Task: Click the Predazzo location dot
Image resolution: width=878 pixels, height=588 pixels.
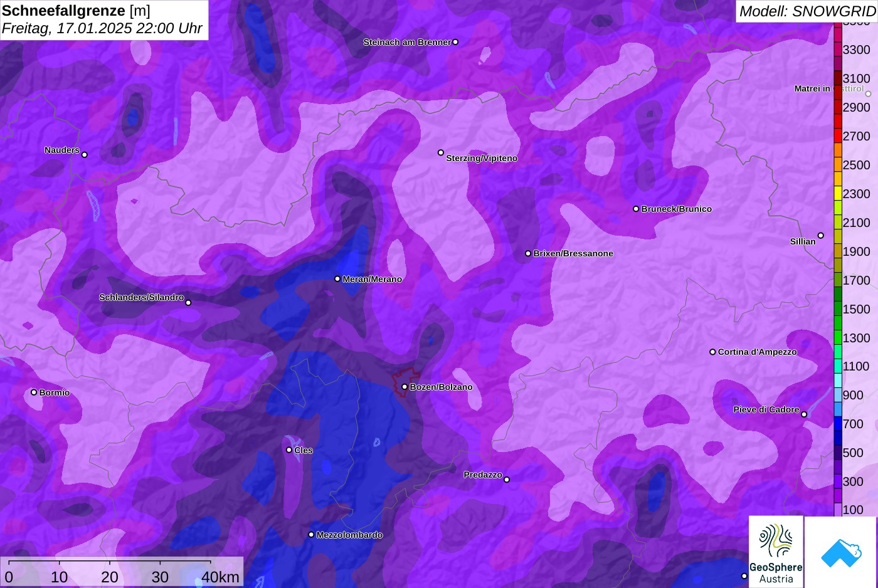Action: point(507,480)
